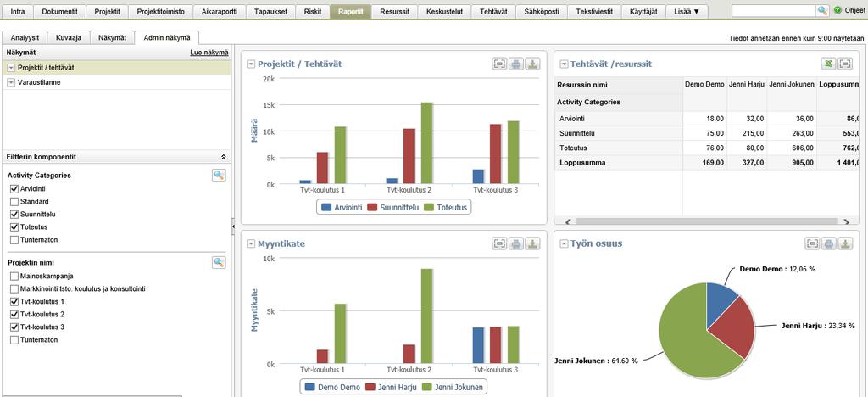The image size is (868, 397).
Task: Click the Jenni Harju column header
Action: tap(746, 85)
